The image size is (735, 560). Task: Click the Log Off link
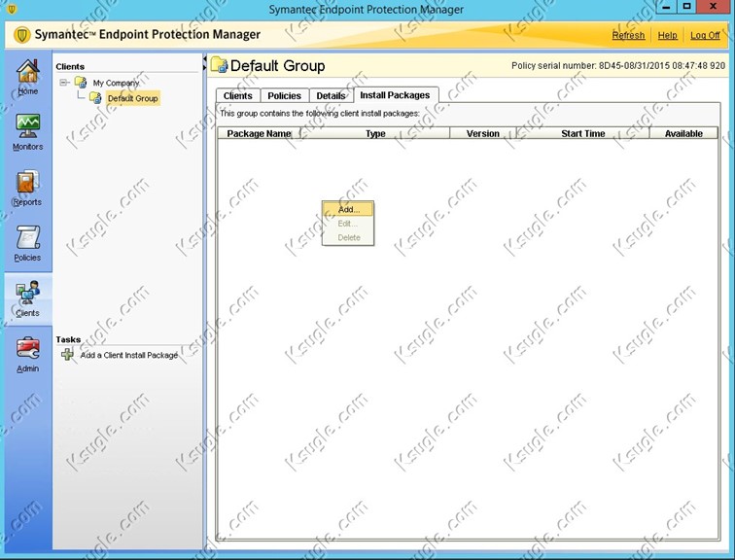click(705, 35)
